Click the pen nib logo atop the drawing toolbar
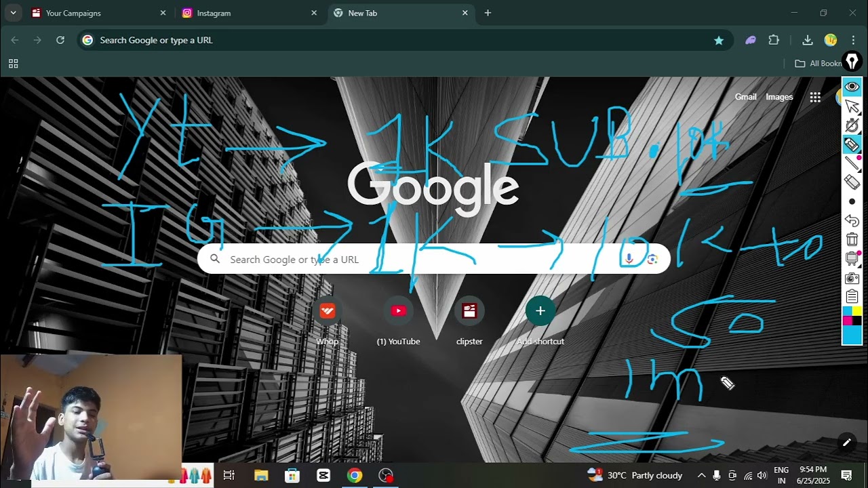The width and height of the screenshot is (868, 488). pos(852,62)
